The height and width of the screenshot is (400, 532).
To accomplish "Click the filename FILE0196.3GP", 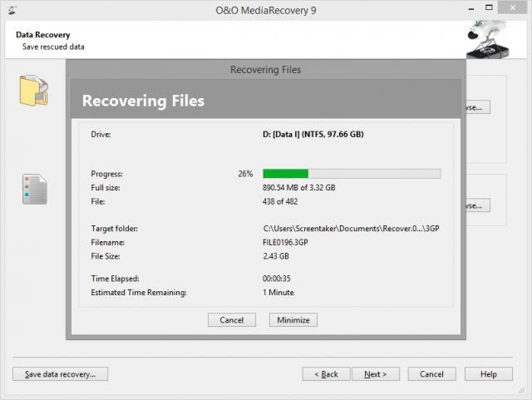I will [285, 243].
